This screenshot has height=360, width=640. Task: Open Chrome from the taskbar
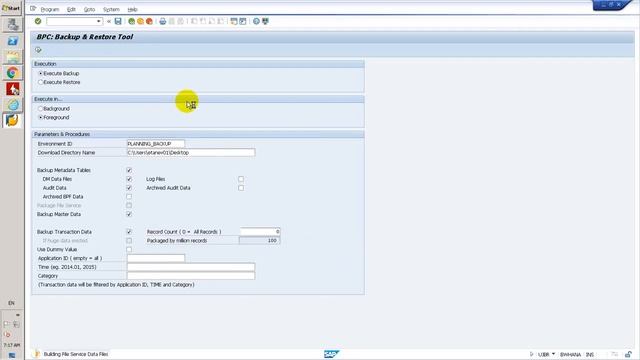click(x=12, y=73)
